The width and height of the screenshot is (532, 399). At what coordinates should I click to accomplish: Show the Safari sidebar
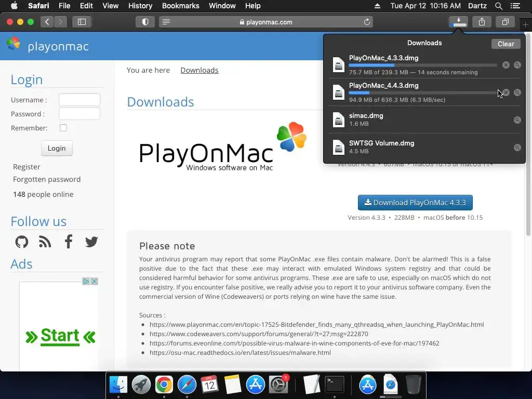point(82,22)
